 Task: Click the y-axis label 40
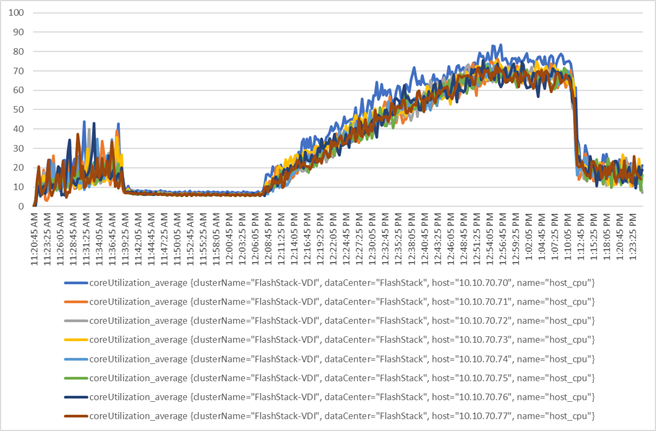tap(19, 129)
